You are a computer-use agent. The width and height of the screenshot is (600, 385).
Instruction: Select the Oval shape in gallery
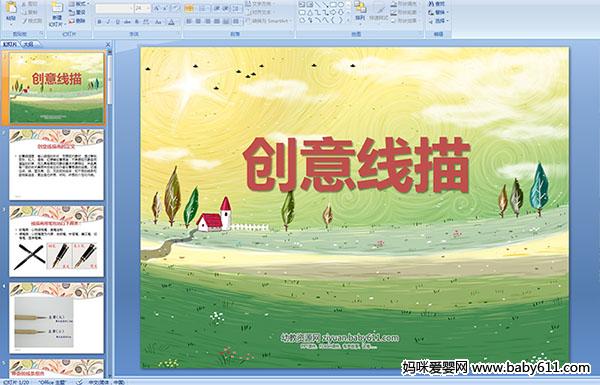340,5
